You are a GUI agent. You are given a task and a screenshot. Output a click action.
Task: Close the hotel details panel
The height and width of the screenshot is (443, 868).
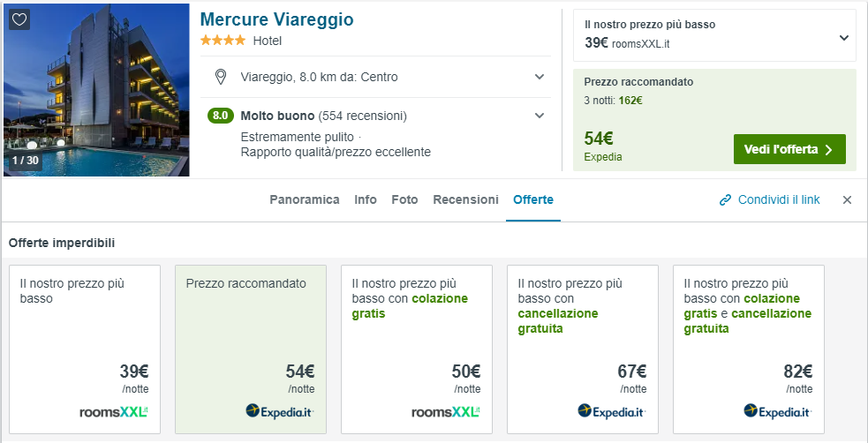[x=847, y=200]
